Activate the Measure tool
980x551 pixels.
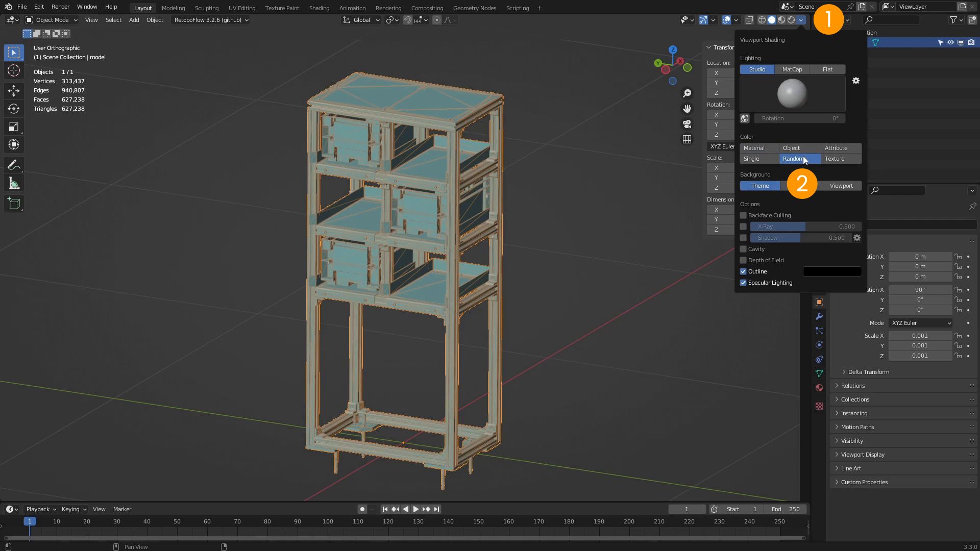tap(14, 183)
